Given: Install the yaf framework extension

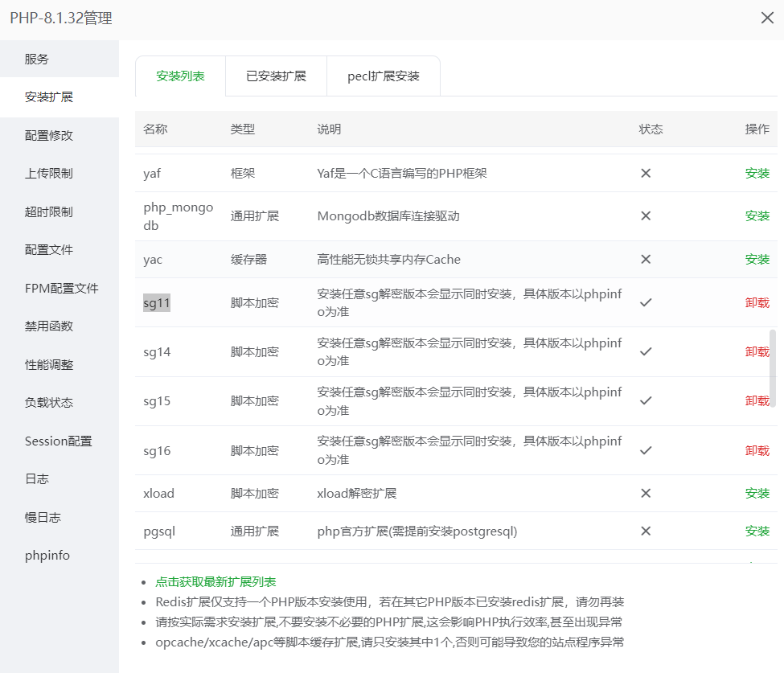Looking at the screenshot, I should coord(757,173).
